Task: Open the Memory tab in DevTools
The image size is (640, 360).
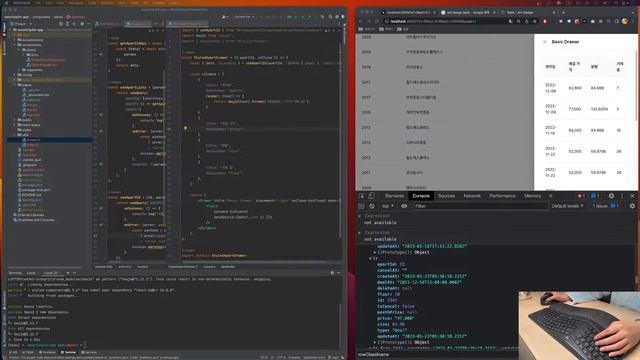Action: coord(532,196)
